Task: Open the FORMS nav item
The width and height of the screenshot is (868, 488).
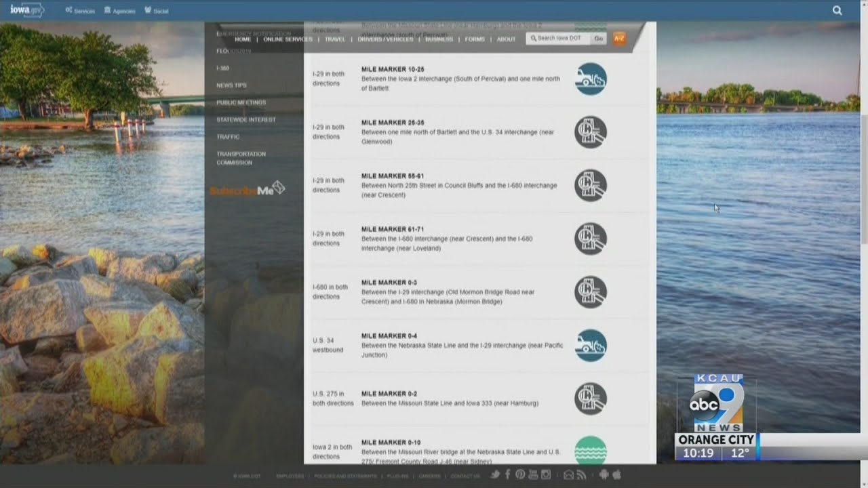Action: pyautogui.click(x=475, y=39)
